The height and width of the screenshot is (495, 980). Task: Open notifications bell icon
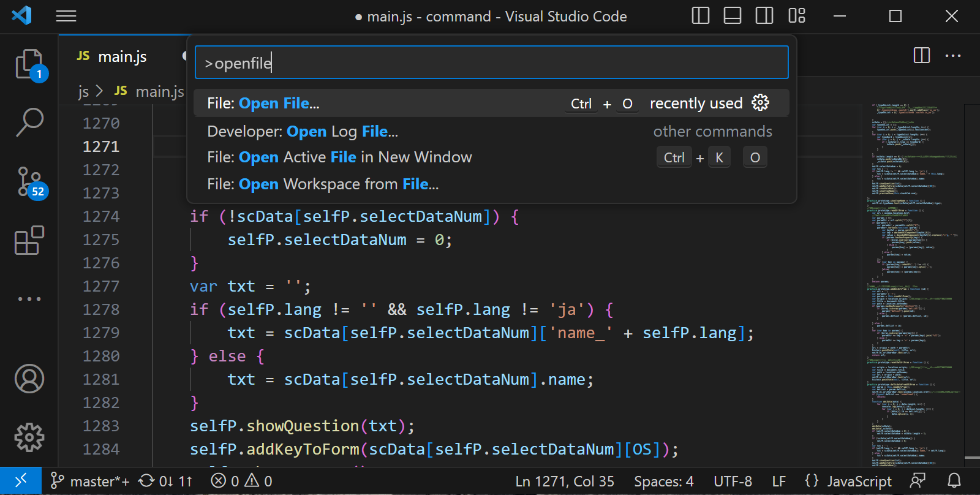(954, 481)
